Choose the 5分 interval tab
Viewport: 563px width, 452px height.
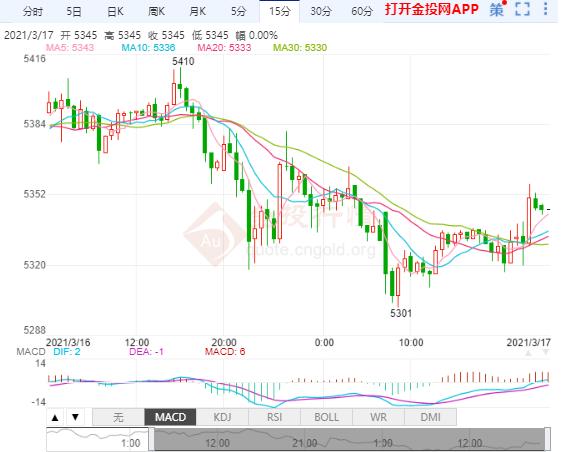(238, 11)
